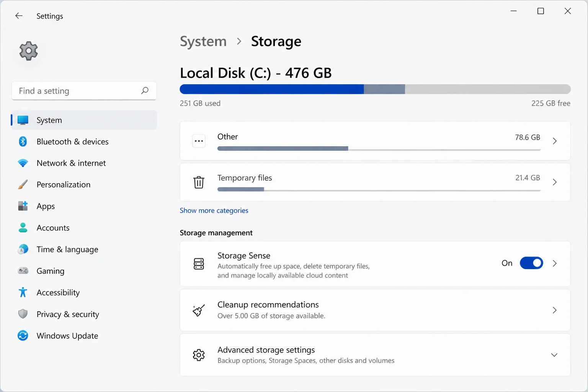The width and height of the screenshot is (588, 392).
Task: Open Personalization settings
Action: (84, 185)
